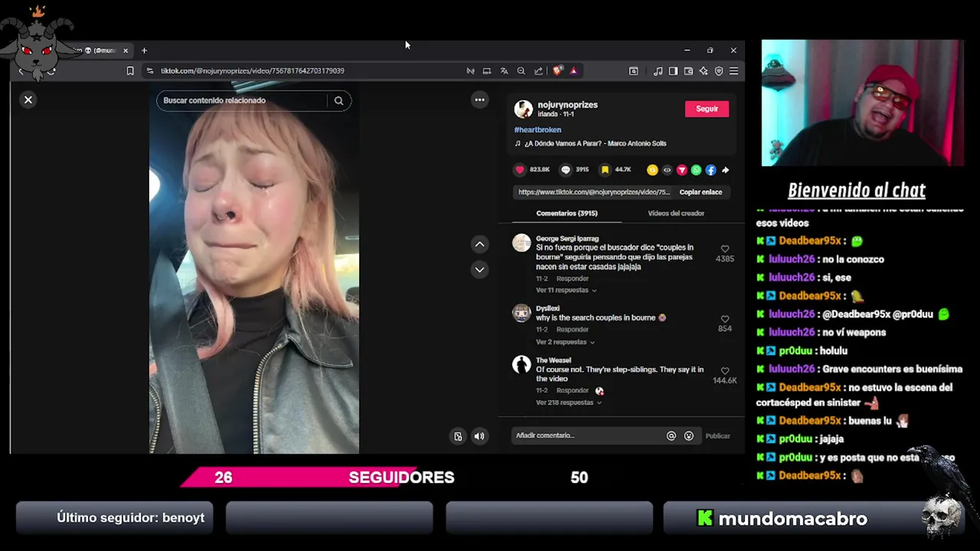Click the Buscar contenido relacionado search field
Image resolution: width=980 pixels, height=551 pixels.
(243, 100)
